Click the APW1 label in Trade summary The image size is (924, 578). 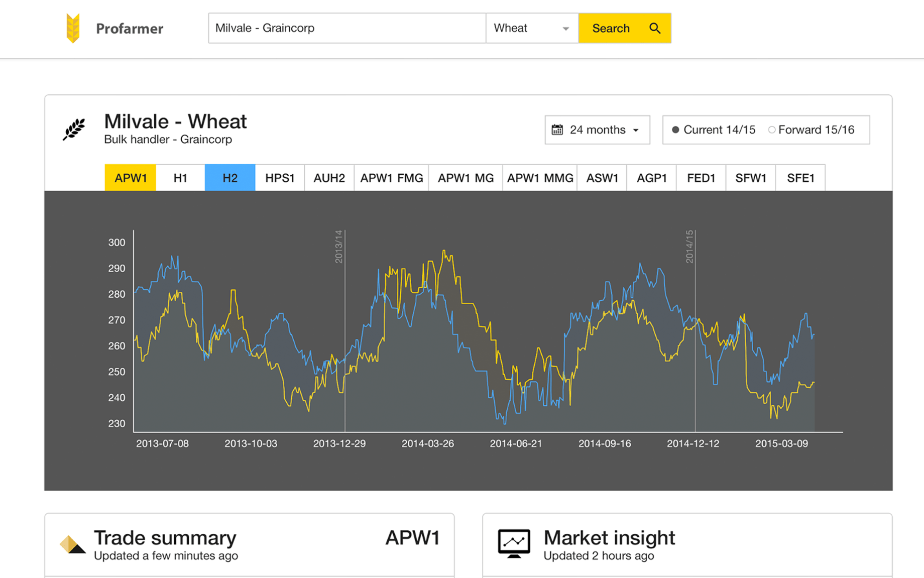point(412,537)
